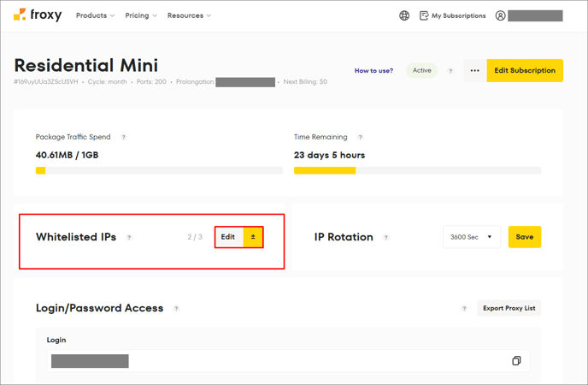Click the subscription ID #169uyUUa3ZScUSVH
The height and width of the screenshot is (385, 588).
(x=46, y=82)
